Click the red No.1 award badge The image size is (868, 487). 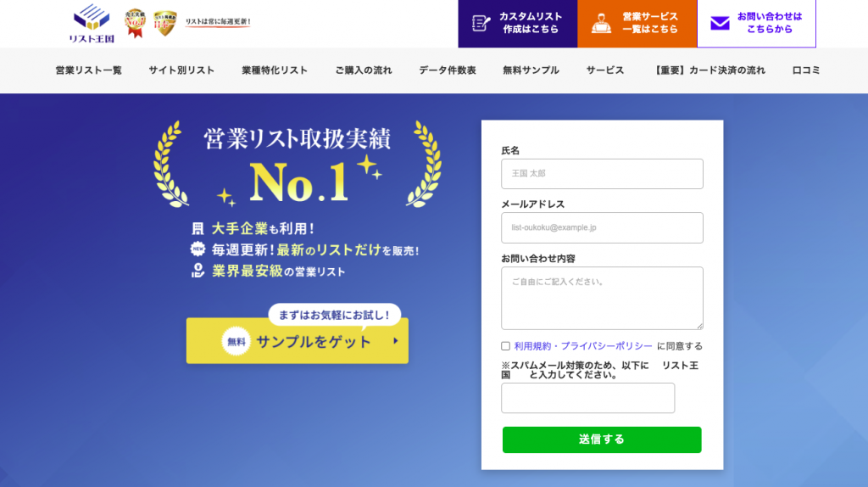135,24
